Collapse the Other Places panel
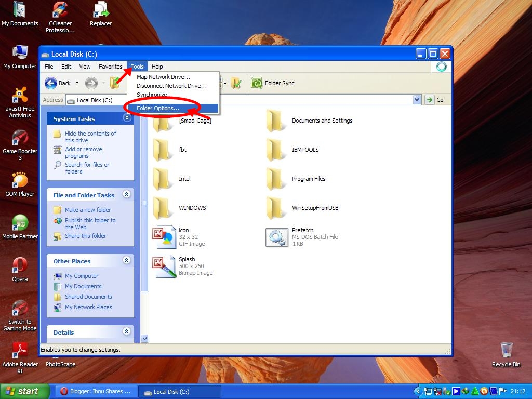The height and width of the screenshot is (399, 532). pos(127,260)
